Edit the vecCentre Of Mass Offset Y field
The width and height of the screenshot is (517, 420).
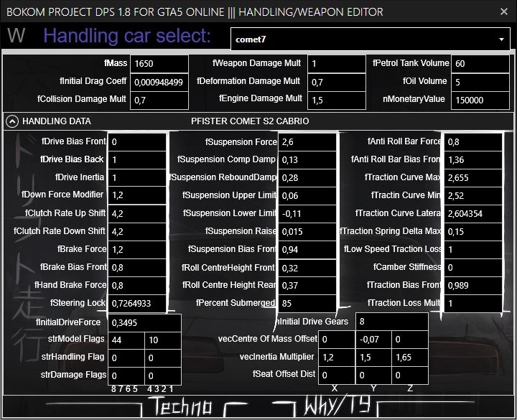[x=373, y=339]
